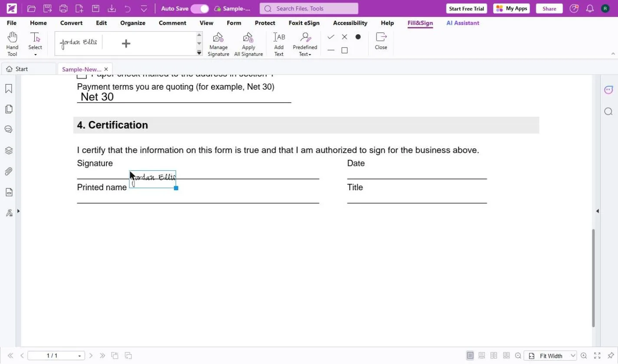Insert a check mark symbol
The image size is (618, 364).
point(331,37)
